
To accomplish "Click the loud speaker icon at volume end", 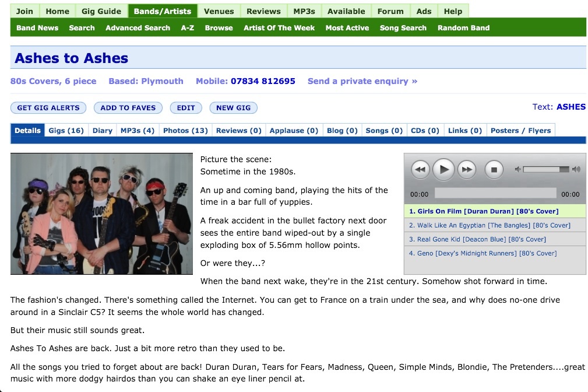I will click(576, 169).
